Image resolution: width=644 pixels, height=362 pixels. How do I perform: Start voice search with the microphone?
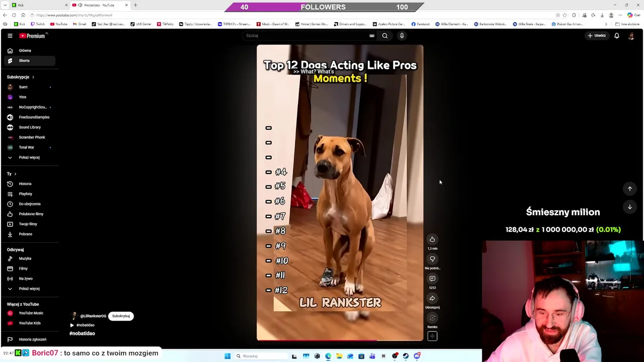401,36
